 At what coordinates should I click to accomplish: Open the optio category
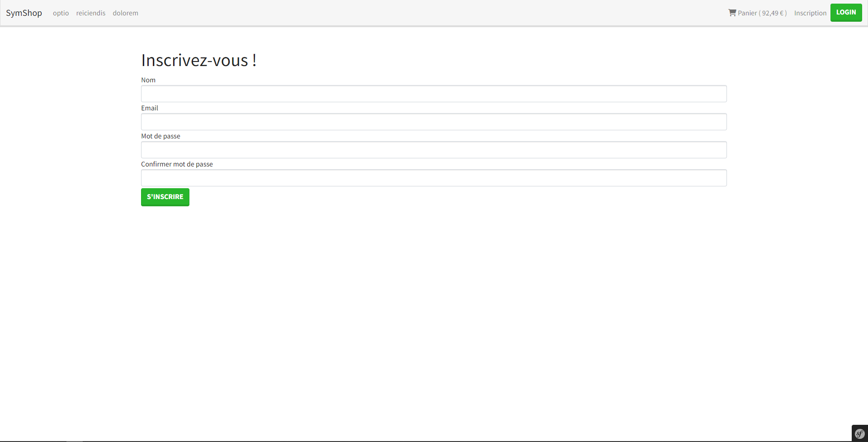pyautogui.click(x=61, y=13)
